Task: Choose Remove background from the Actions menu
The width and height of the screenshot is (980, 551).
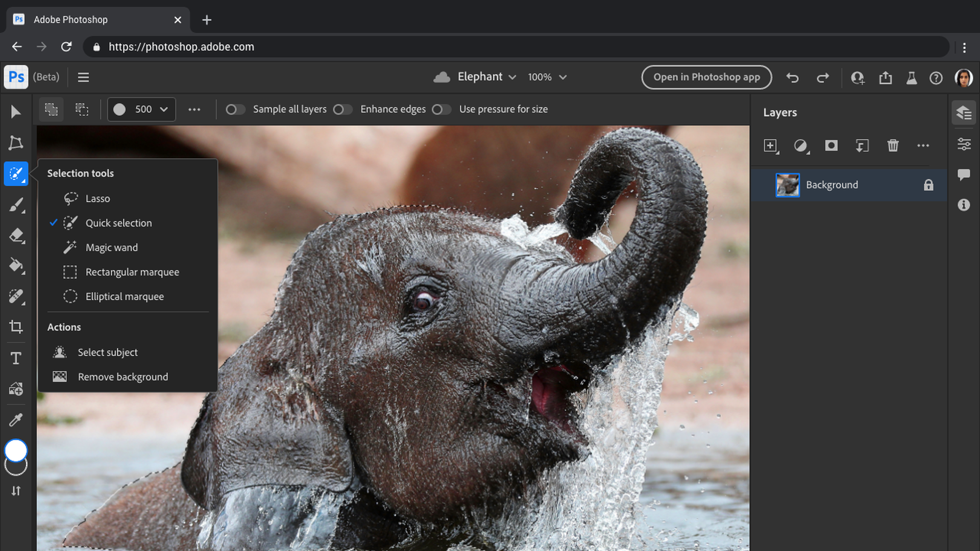Action: (x=122, y=377)
